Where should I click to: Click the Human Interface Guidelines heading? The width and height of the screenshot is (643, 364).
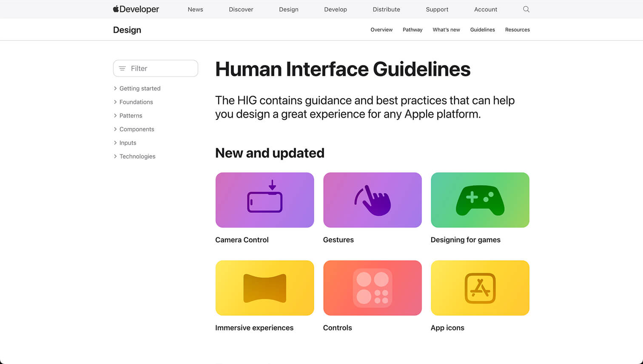[x=343, y=69]
